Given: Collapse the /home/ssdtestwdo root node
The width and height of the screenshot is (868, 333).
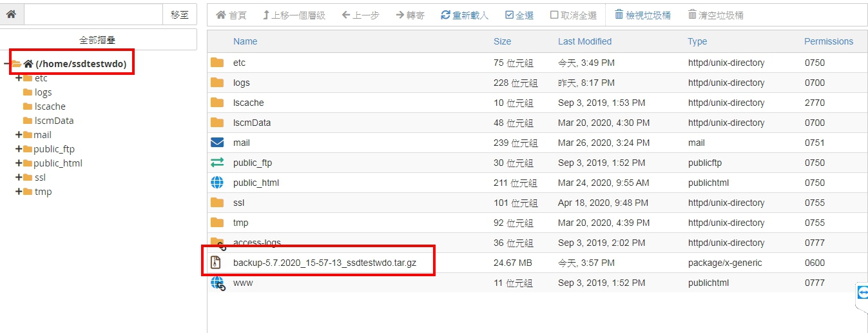Looking at the screenshot, I should point(6,64).
